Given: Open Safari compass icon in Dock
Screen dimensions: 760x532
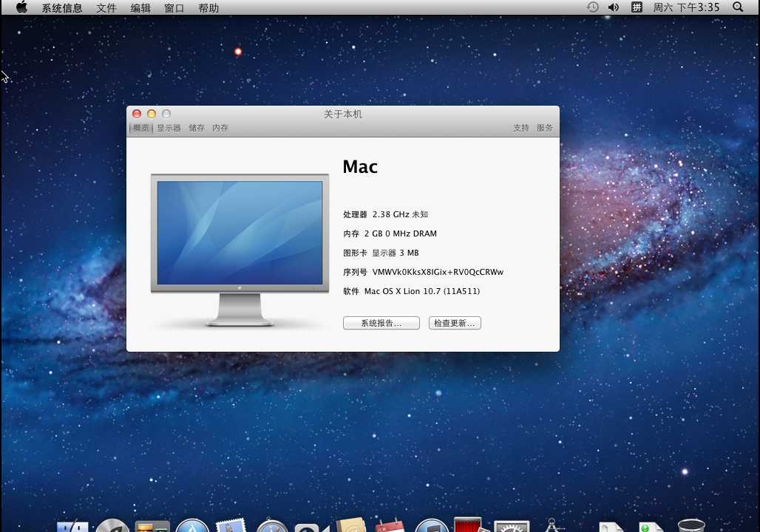Looking at the screenshot, I should [271, 525].
